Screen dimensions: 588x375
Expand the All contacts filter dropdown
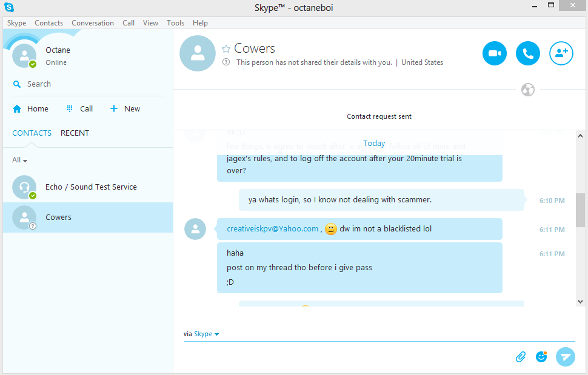click(x=19, y=160)
